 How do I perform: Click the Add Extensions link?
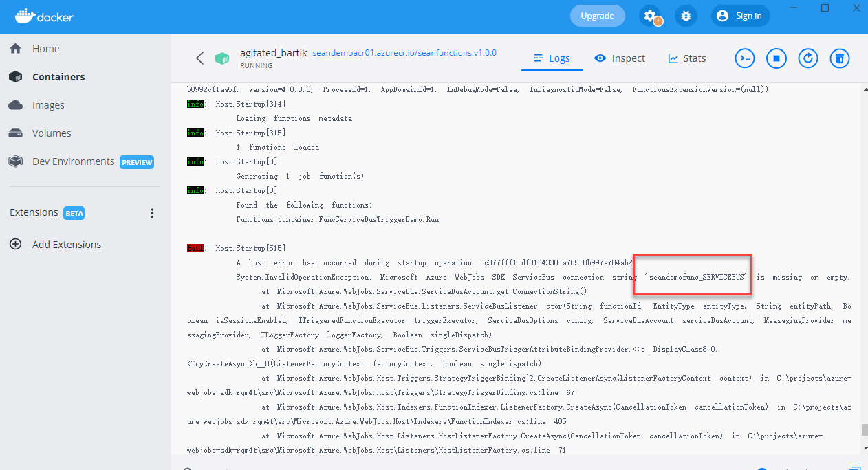click(67, 245)
